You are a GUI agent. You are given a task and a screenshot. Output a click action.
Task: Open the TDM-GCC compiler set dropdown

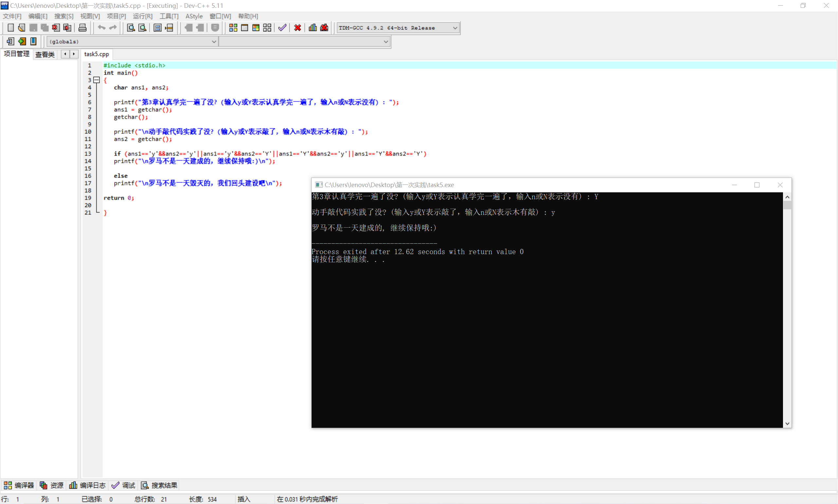[455, 28]
